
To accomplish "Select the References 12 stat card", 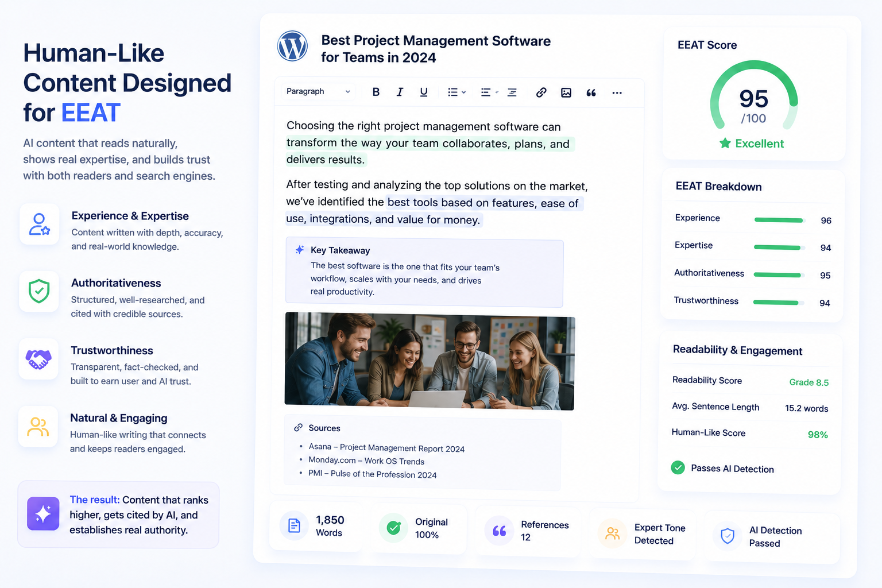I will coord(528,531).
